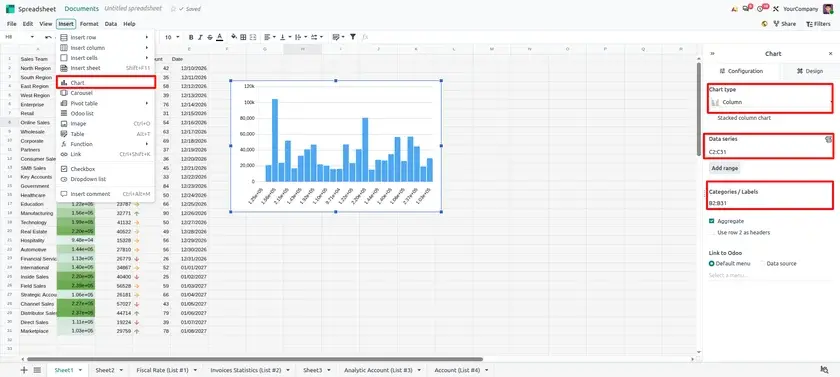Expand the Function submenu
Screen dimensions: 840x377
[106, 144]
